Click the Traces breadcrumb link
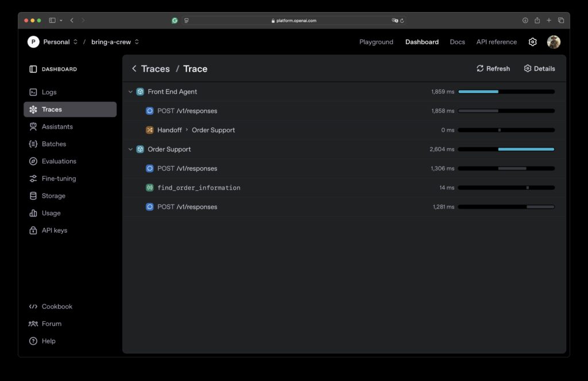The height and width of the screenshot is (381, 588). pos(155,69)
